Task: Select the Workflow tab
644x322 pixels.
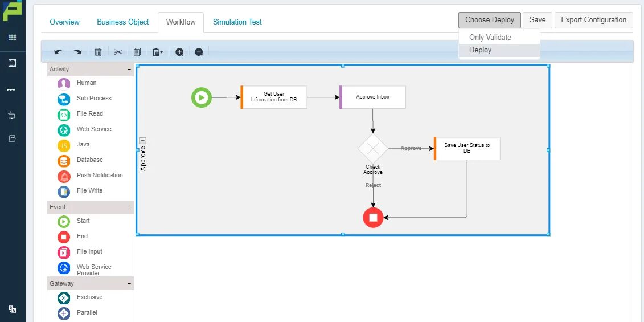Action: point(181,22)
